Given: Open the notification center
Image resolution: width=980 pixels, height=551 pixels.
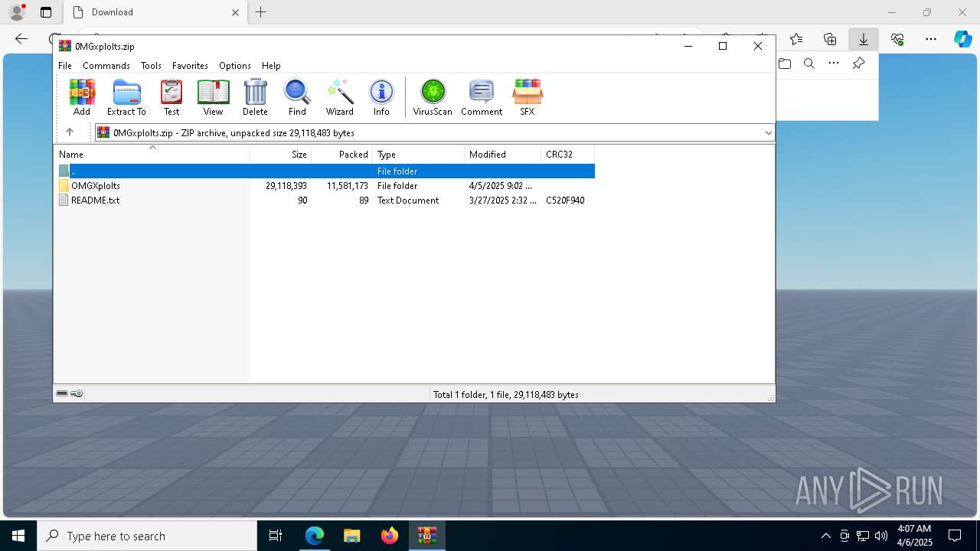Looking at the screenshot, I should [955, 536].
